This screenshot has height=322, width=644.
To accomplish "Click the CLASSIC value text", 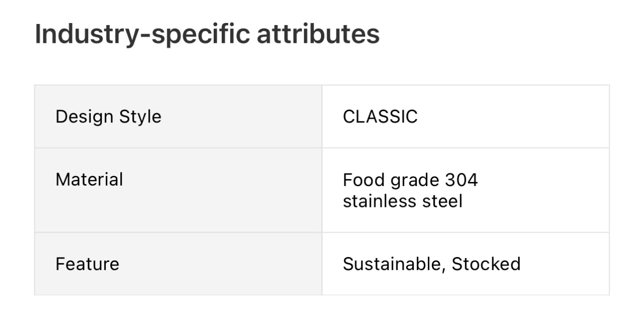I will tap(380, 116).
